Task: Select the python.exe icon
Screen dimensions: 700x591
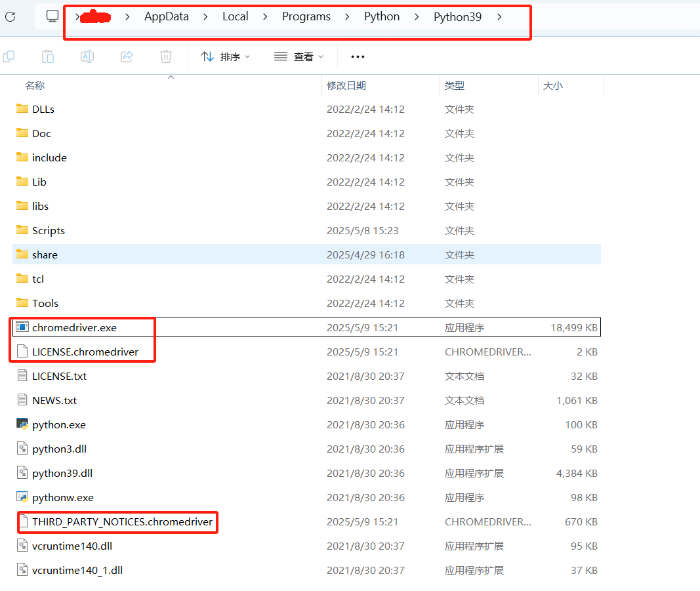Action: 22,424
